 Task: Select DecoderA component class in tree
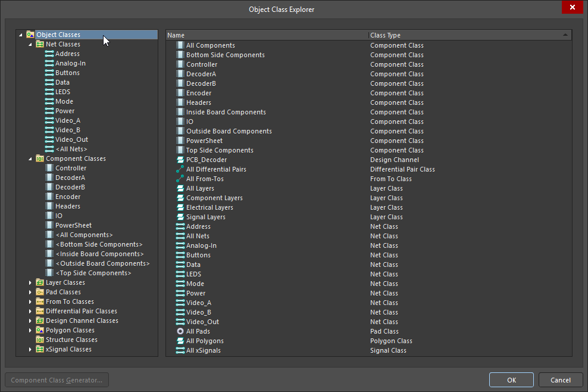(70, 177)
